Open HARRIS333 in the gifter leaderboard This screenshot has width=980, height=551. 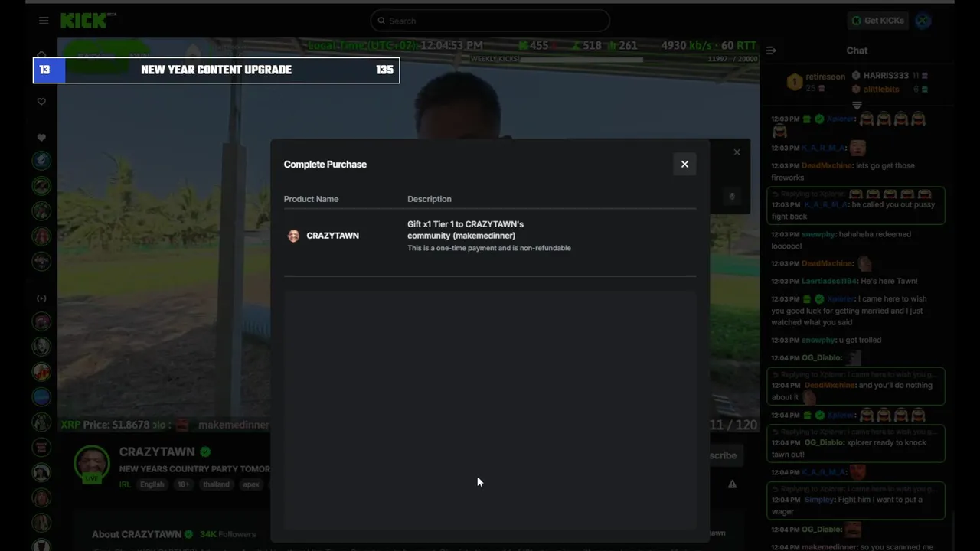click(886, 76)
